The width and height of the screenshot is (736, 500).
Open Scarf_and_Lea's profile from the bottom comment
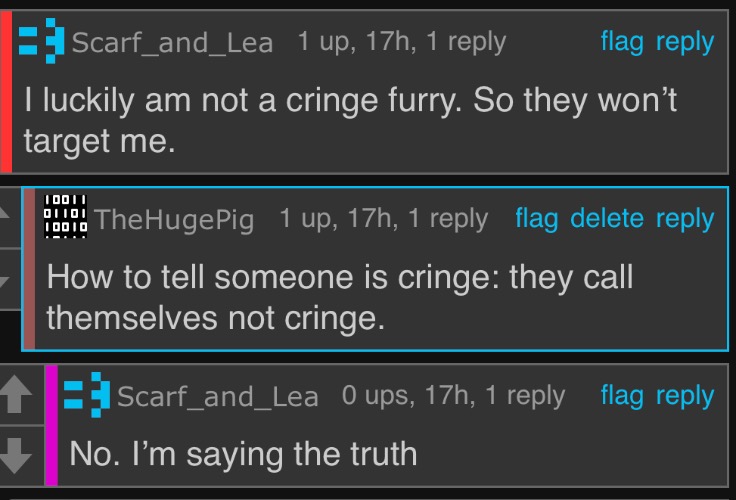tap(217, 396)
